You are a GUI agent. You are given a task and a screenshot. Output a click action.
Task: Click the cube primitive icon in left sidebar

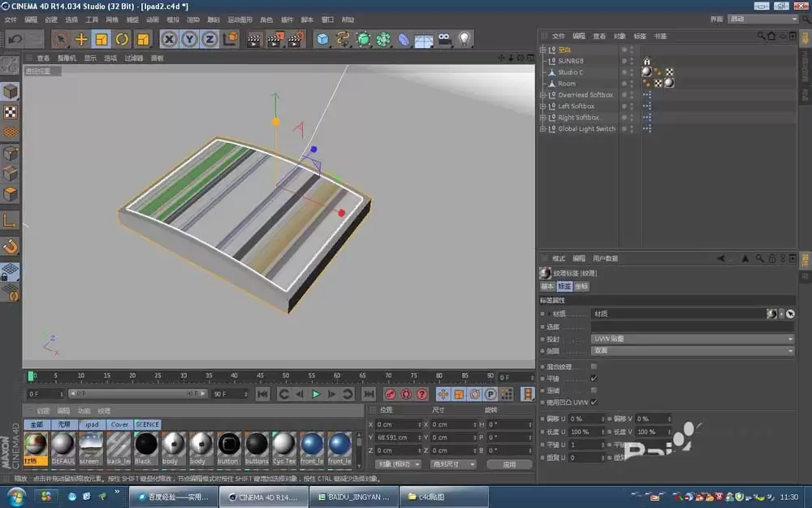click(10, 89)
